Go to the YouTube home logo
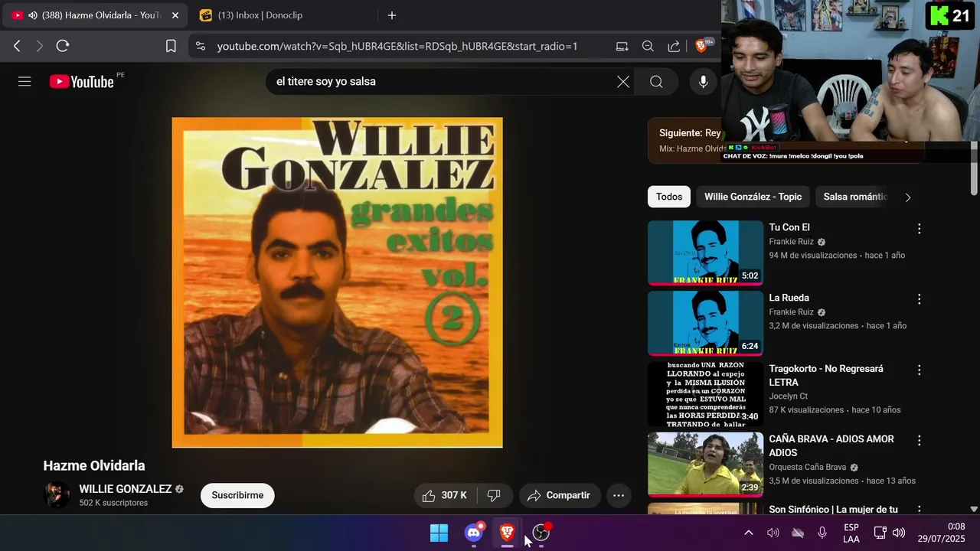980x551 pixels. point(81,82)
